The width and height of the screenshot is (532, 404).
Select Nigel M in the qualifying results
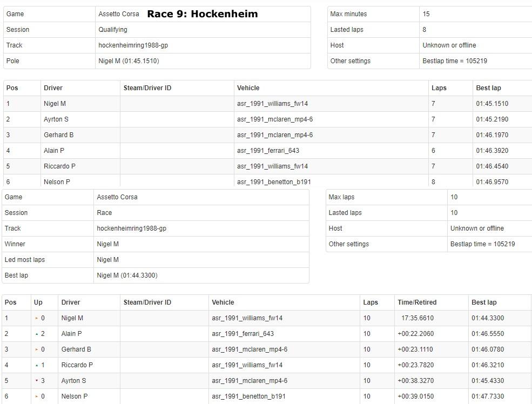pos(55,104)
